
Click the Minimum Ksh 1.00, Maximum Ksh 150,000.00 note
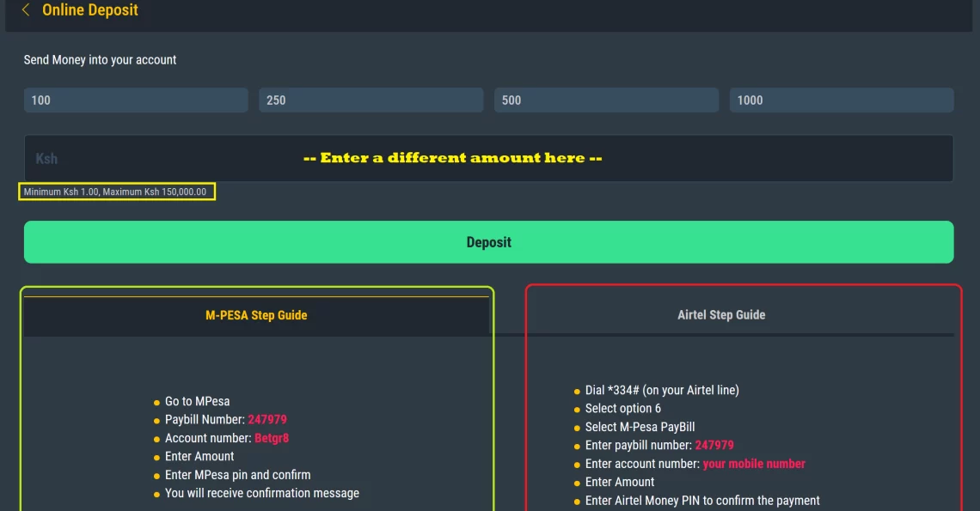tap(115, 192)
